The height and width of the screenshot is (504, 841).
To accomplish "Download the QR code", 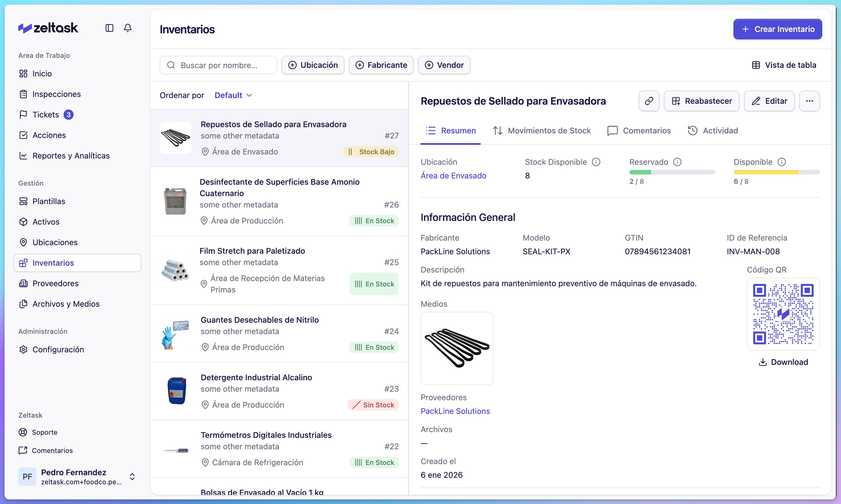I will click(x=783, y=362).
